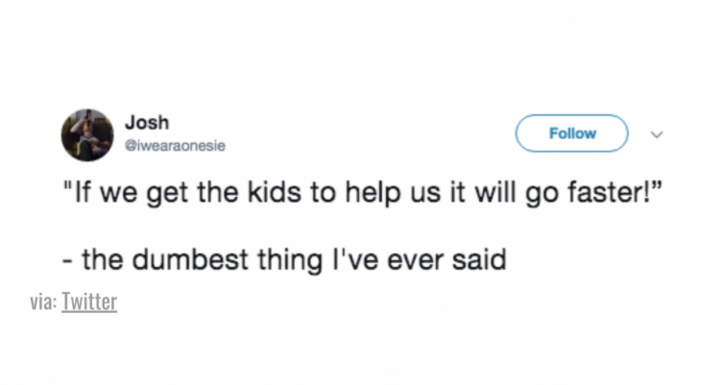Click the Follow button
The width and height of the screenshot is (720, 385).
(x=572, y=133)
